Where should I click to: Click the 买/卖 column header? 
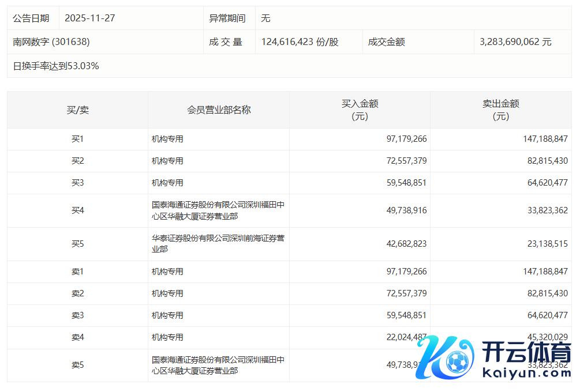[77, 110]
